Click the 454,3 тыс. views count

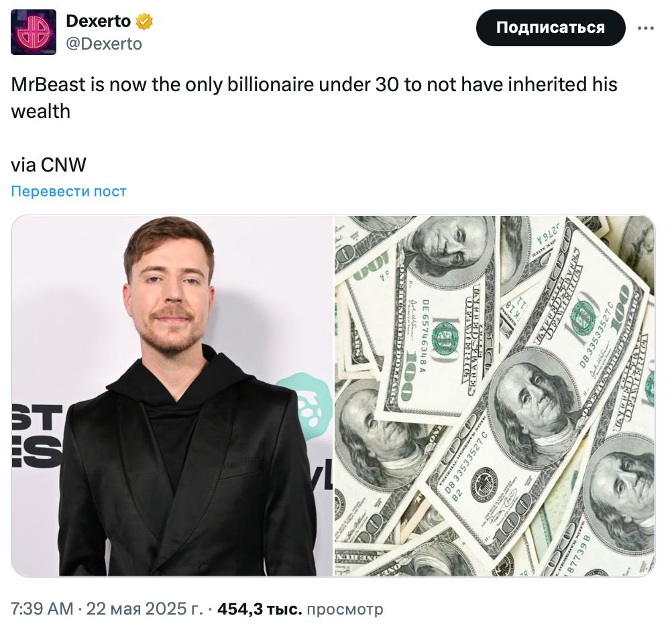(260, 609)
